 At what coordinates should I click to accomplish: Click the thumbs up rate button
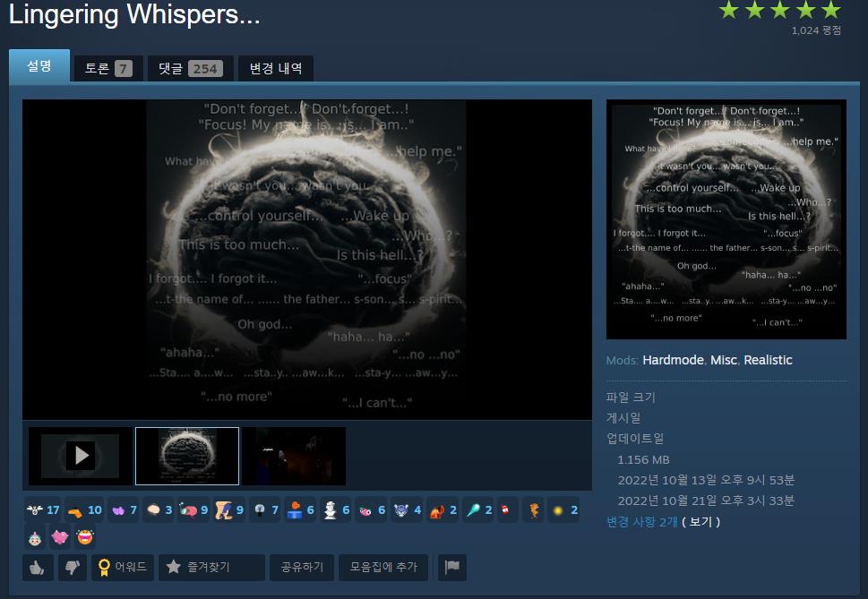(38, 568)
